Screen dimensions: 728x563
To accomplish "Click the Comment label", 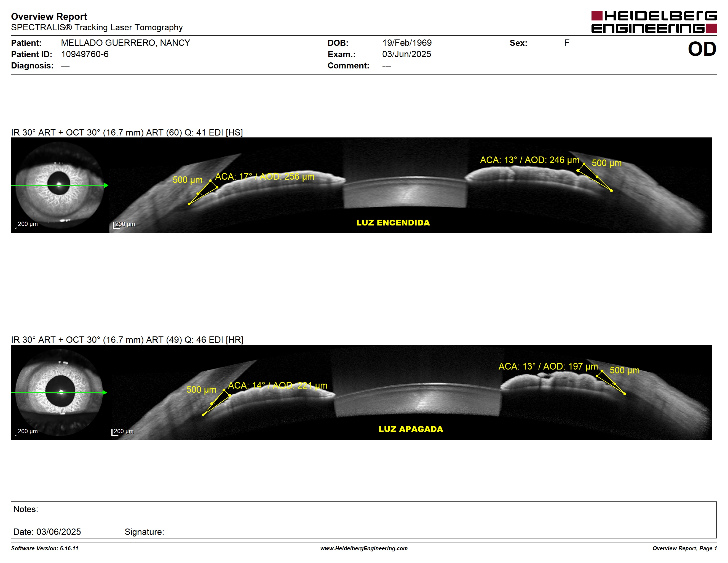I will 348,65.
